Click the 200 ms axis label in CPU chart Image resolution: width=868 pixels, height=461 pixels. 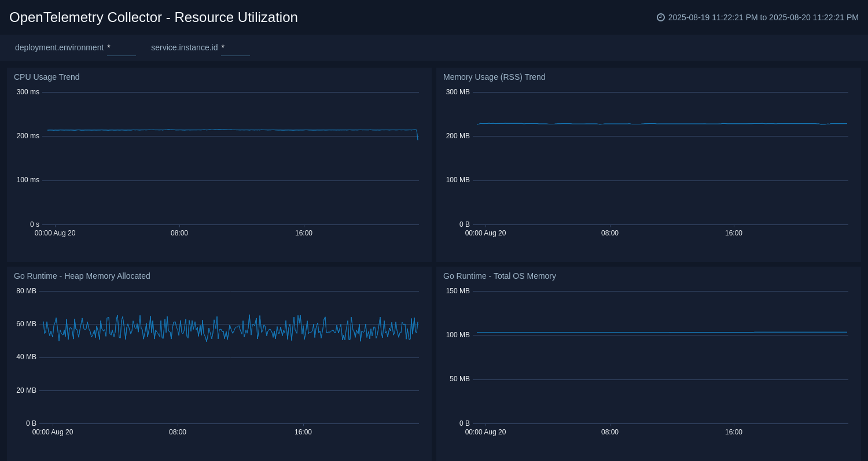(x=28, y=136)
